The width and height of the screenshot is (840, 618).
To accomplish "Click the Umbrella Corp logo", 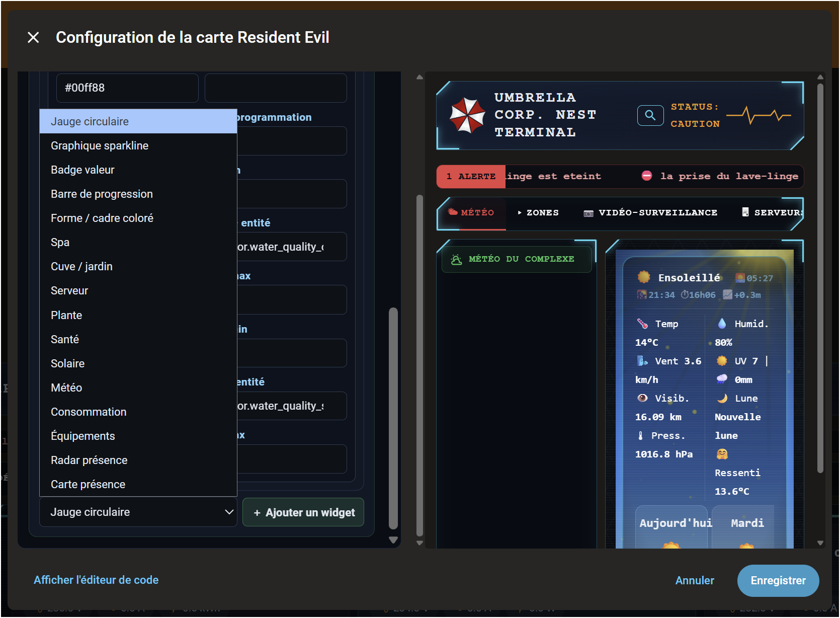I will click(467, 115).
